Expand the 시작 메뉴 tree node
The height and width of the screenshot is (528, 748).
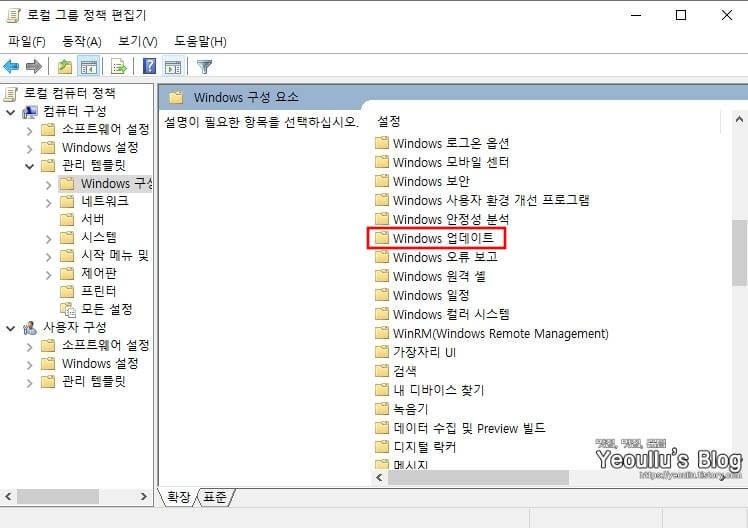(x=48, y=256)
